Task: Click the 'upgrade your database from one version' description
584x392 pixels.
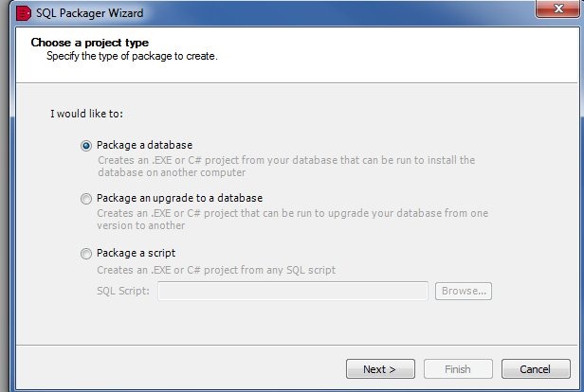Action: [292, 220]
